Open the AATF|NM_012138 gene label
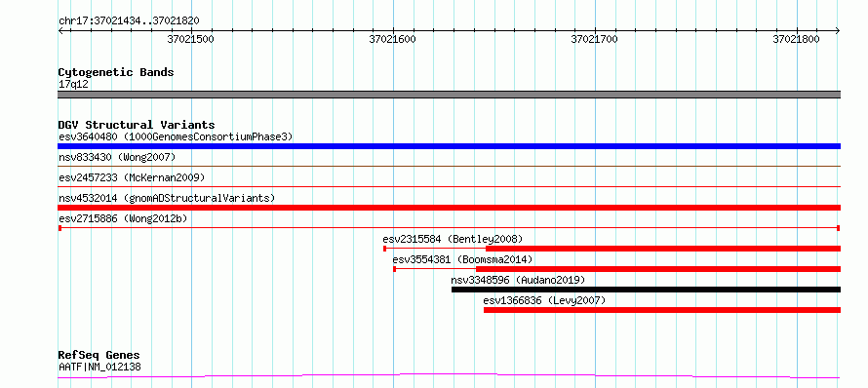 (x=99, y=367)
